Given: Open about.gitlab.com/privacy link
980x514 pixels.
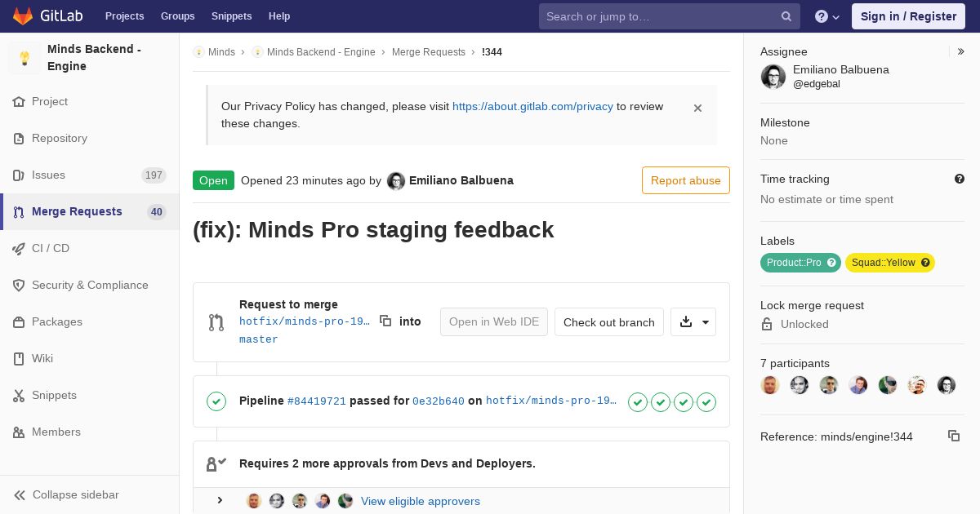Looking at the screenshot, I should point(532,106).
